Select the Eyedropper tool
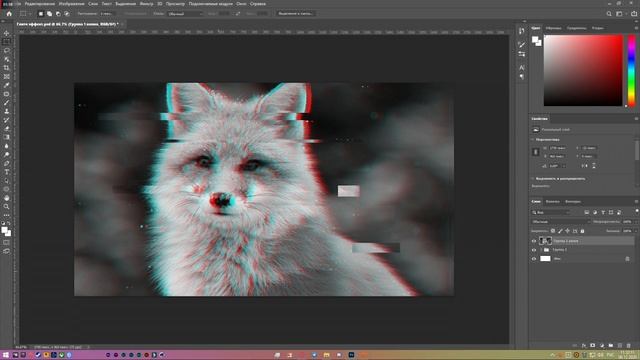This screenshot has height=360, width=640. [x=7, y=85]
